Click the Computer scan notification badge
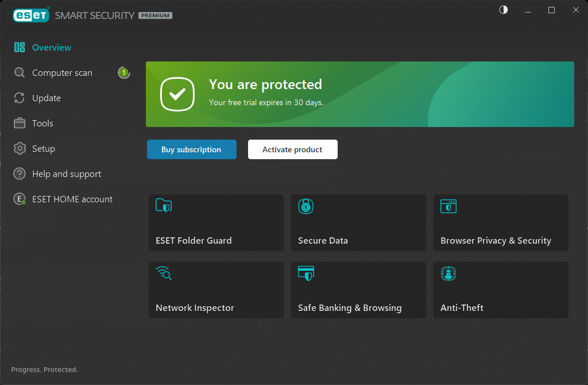Viewport: 588px width, 385px height. coord(123,73)
